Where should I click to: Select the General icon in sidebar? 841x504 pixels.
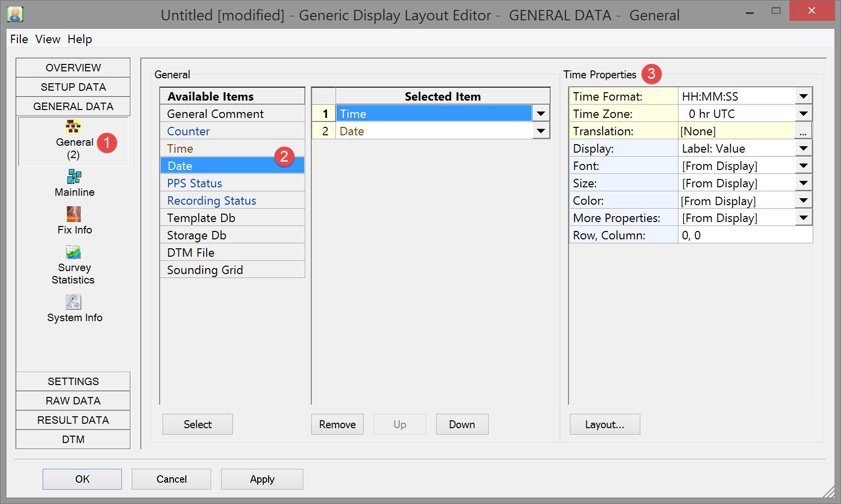point(73,128)
